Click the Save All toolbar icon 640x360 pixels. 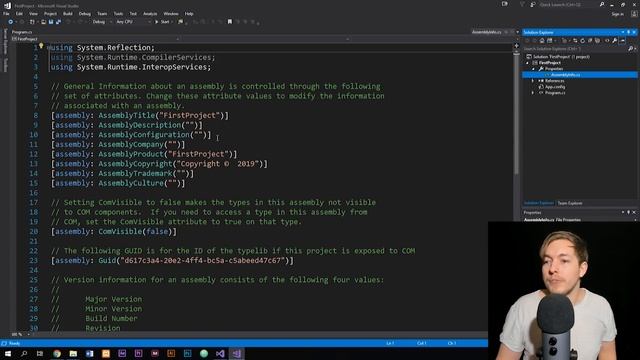[x=58, y=22]
